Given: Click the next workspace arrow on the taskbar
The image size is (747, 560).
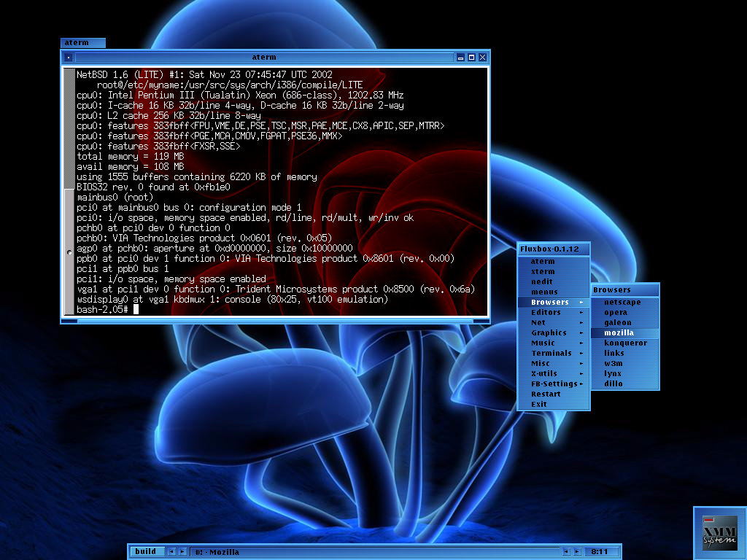Looking at the screenshot, I should (x=181, y=552).
